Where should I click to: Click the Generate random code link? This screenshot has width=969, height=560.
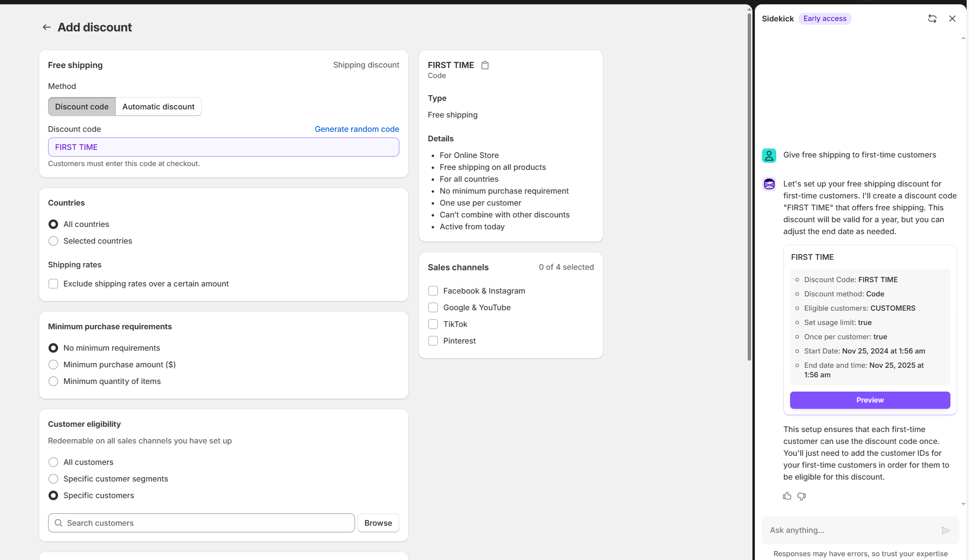point(356,129)
